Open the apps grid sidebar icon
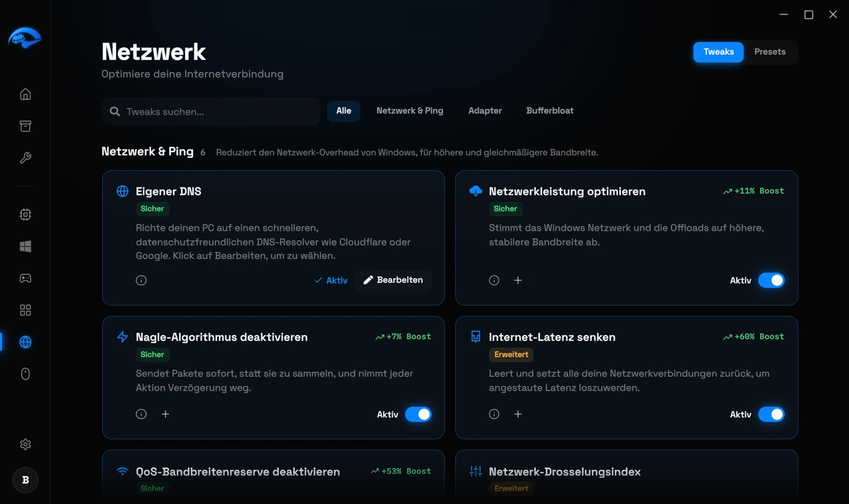 pyautogui.click(x=25, y=310)
